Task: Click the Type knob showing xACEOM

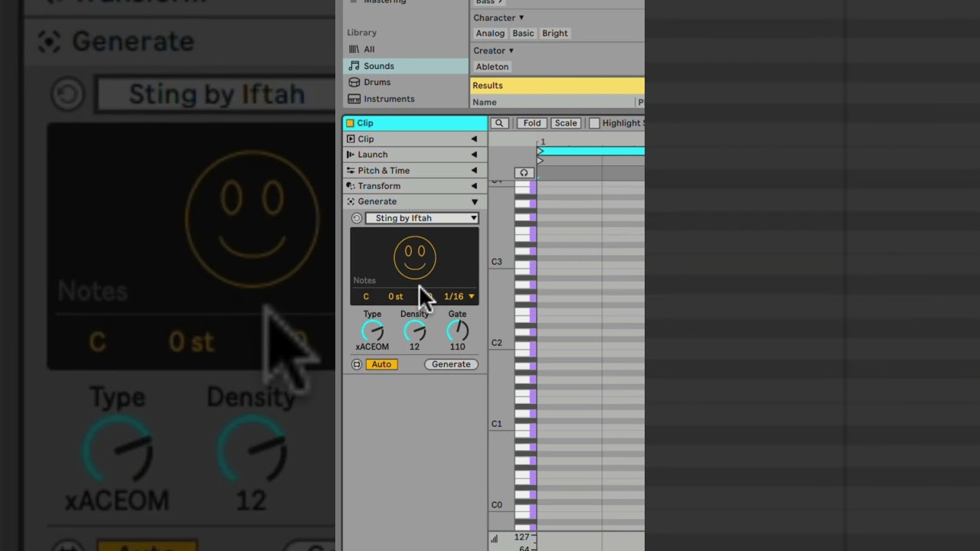Action: tap(372, 331)
